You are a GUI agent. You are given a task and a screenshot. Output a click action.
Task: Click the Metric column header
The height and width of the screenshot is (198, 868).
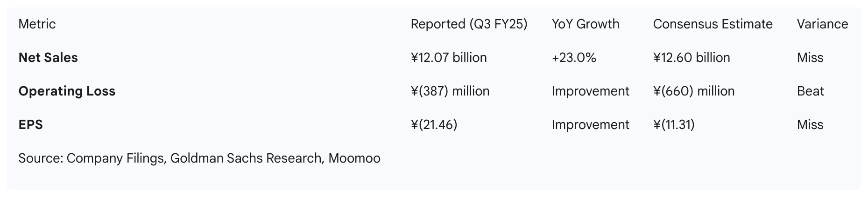[37, 24]
